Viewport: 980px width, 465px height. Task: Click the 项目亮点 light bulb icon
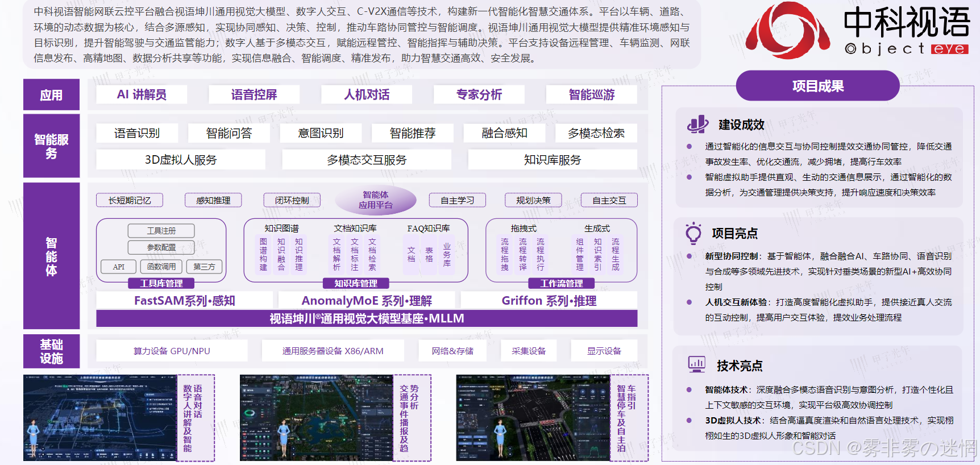694,233
